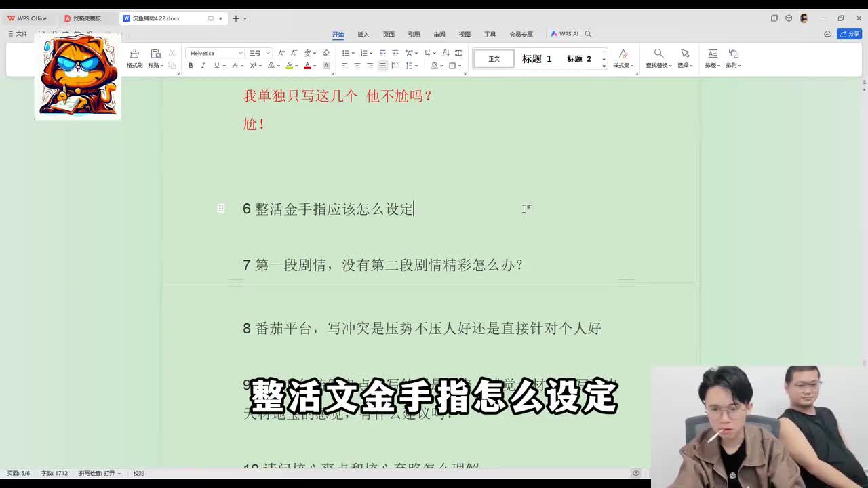
Task: Open the 会员专享 member exclusive tab
Action: (x=521, y=34)
